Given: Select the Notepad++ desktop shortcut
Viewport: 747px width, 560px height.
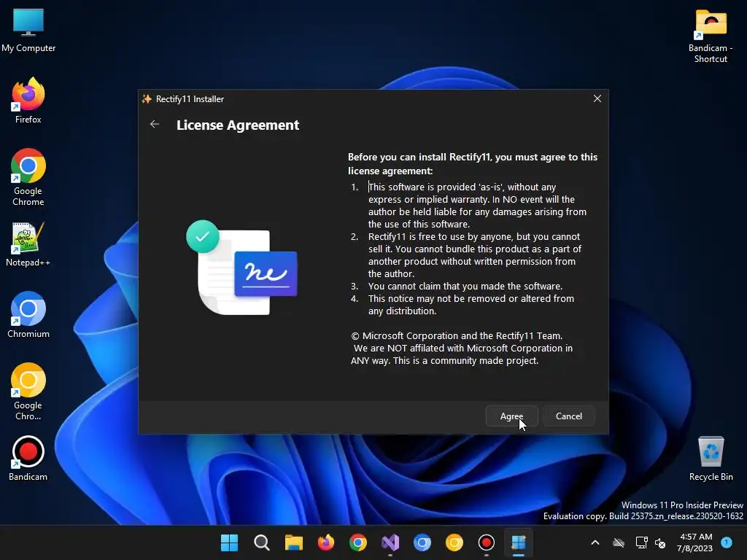Looking at the screenshot, I should click(x=28, y=244).
